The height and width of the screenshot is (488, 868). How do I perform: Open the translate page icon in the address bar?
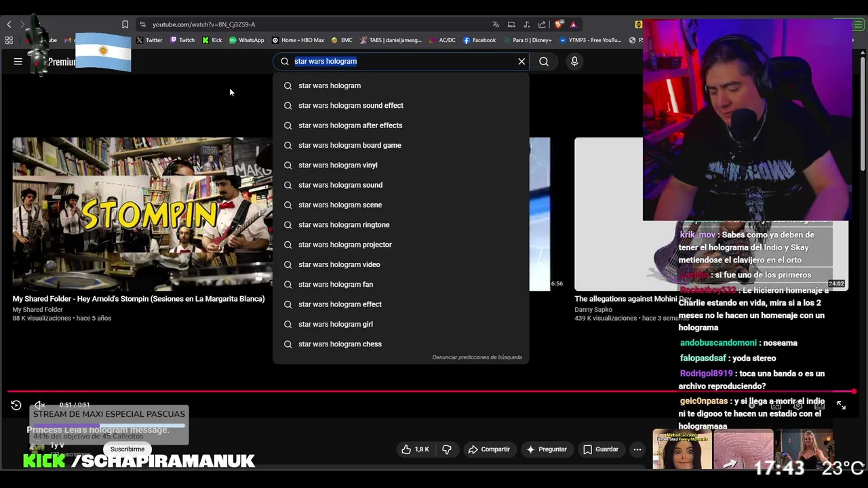(496, 24)
